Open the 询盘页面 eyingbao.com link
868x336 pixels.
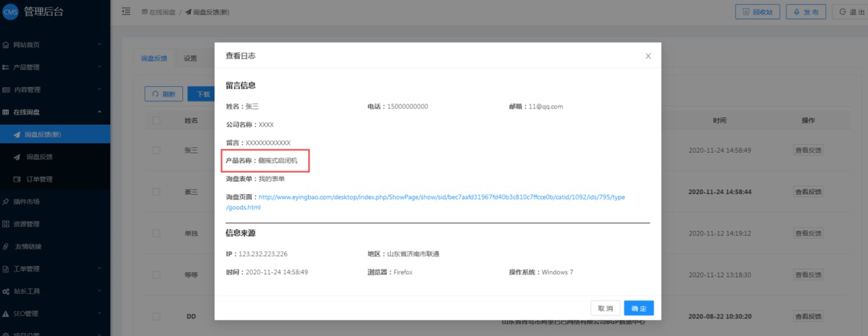tap(441, 197)
